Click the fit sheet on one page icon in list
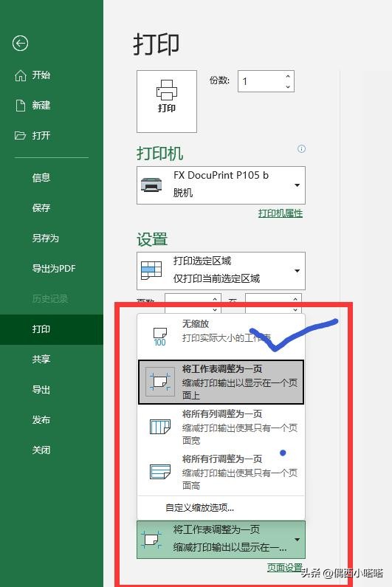This screenshot has width=392, height=587. (x=160, y=382)
